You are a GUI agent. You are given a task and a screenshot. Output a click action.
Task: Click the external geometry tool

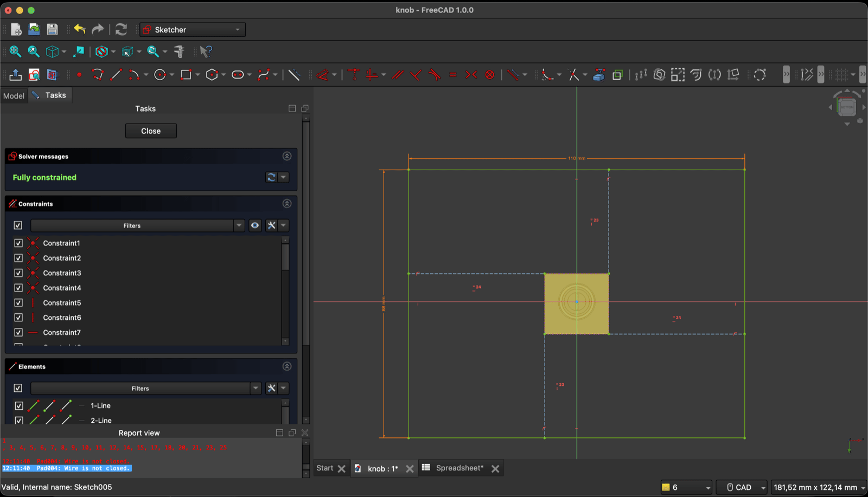599,75
